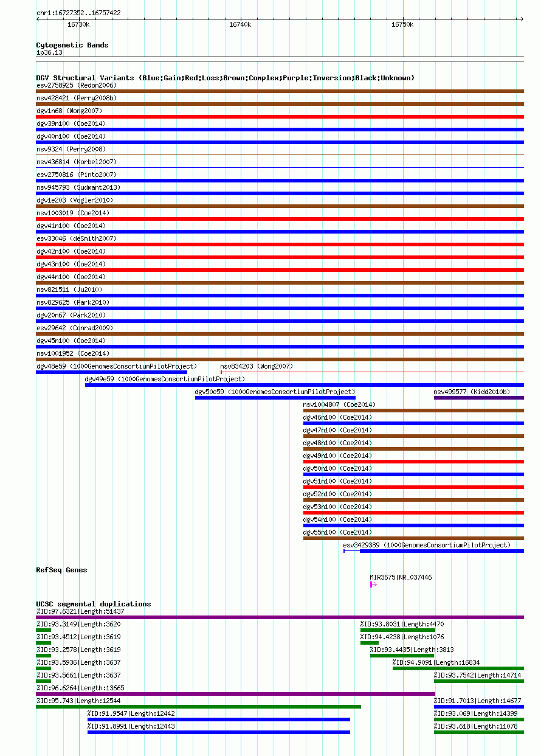The width and height of the screenshot is (541, 756).
Task: Select variant dgv53n100 (Coe2014)
Action: 338,507
